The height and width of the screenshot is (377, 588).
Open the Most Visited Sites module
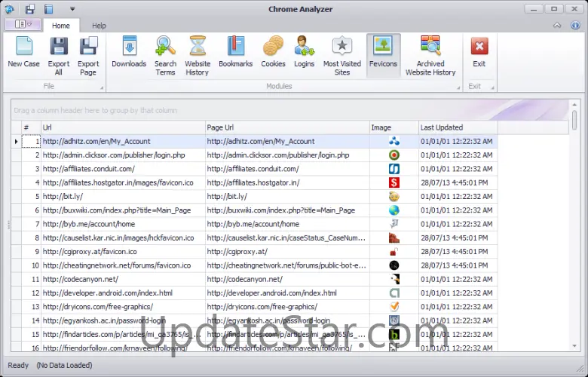[342, 56]
